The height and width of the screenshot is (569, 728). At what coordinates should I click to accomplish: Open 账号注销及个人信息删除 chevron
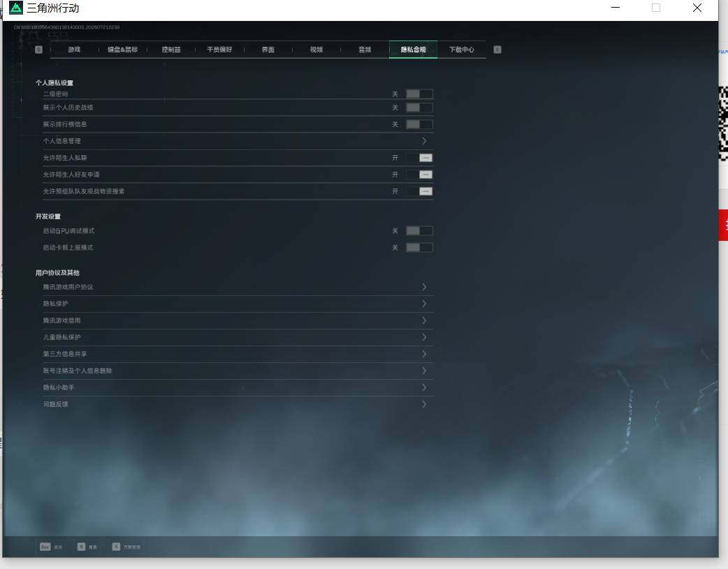pos(424,370)
